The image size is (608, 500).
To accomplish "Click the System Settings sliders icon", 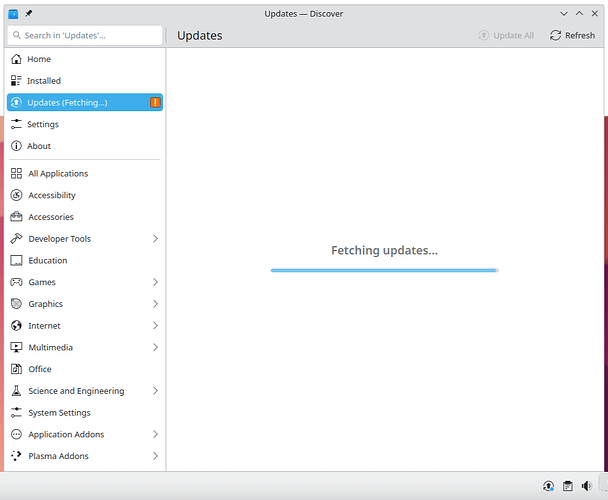I will 16,412.
